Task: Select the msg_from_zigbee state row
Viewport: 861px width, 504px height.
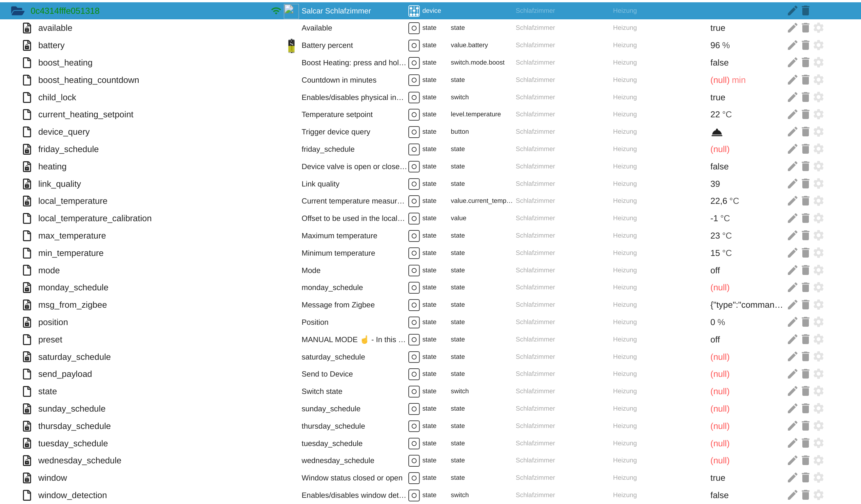Action: (72, 305)
